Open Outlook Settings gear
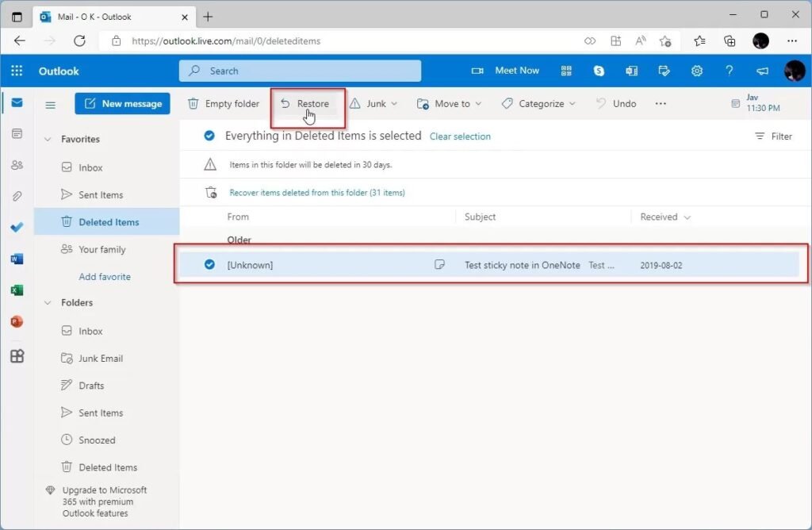Screen dimensions: 812x530 (696, 71)
